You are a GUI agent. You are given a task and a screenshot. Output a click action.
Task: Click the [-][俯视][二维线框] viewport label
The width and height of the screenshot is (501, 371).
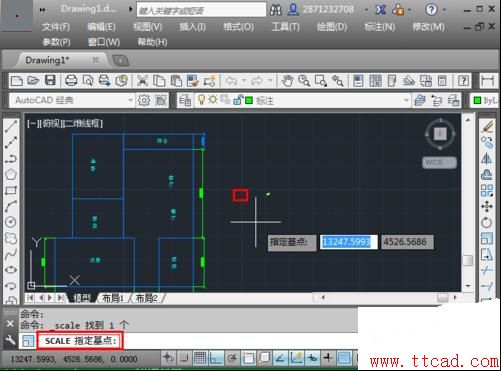tap(65, 124)
